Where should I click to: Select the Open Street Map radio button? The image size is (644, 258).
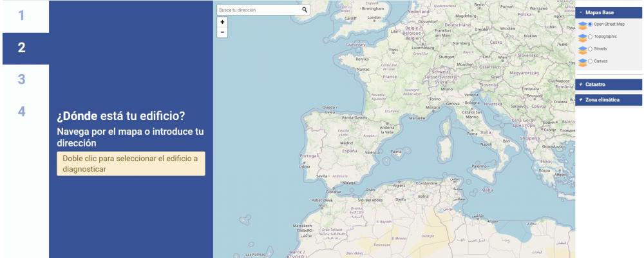tap(590, 25)
